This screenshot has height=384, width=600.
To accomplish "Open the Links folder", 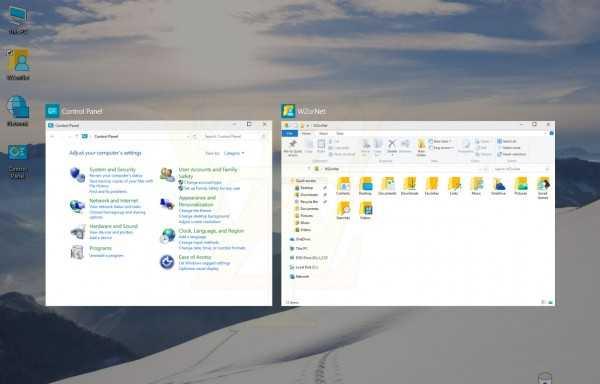I will click(454, 186).
